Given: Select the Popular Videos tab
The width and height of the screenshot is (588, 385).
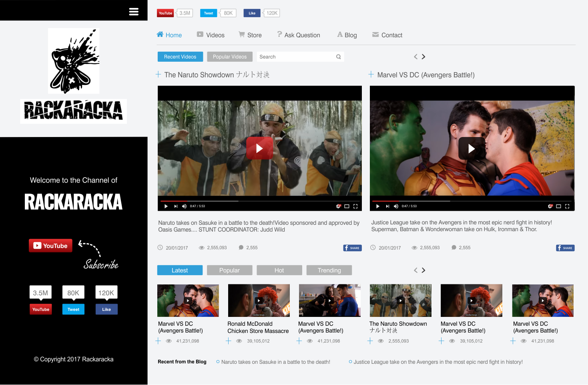Looking at the screenshot, I should pyautogui.click(x=230, y=56).
